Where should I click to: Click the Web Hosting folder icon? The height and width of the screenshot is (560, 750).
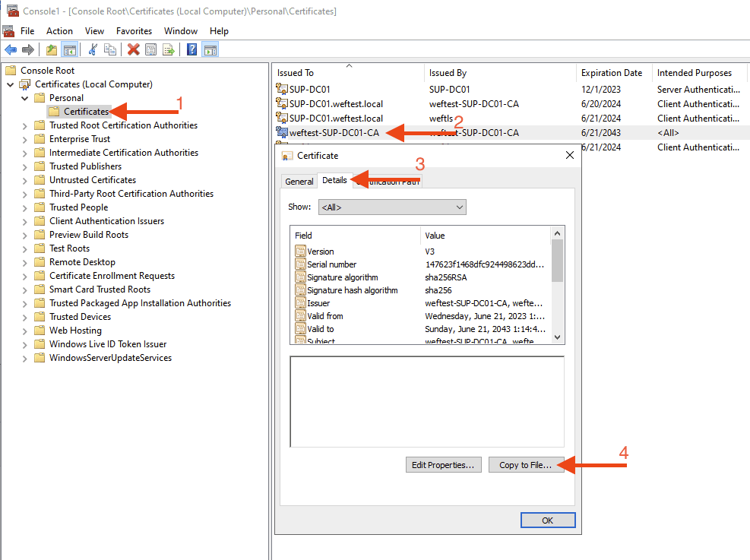click(x=40, y=331)
